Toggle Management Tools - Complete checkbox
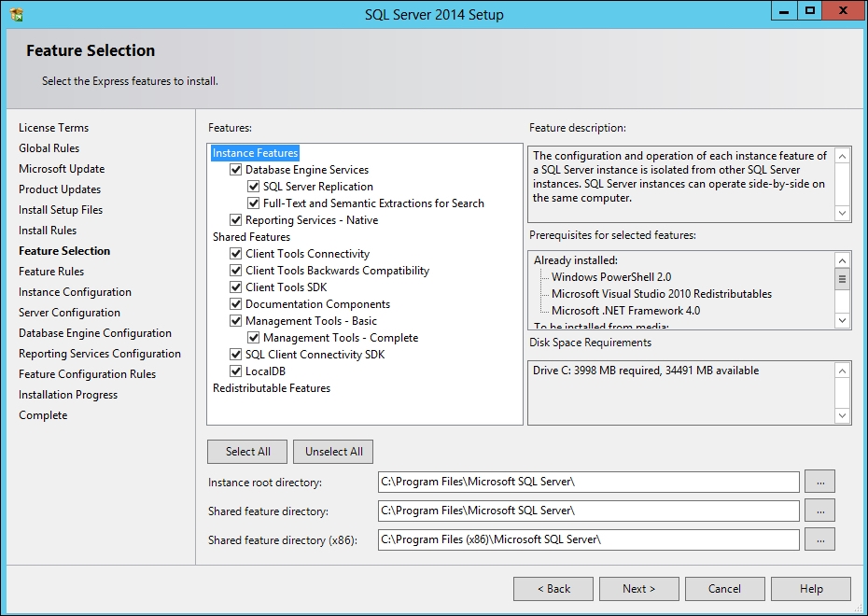This screenshot has width=868, height=616. 254,338
